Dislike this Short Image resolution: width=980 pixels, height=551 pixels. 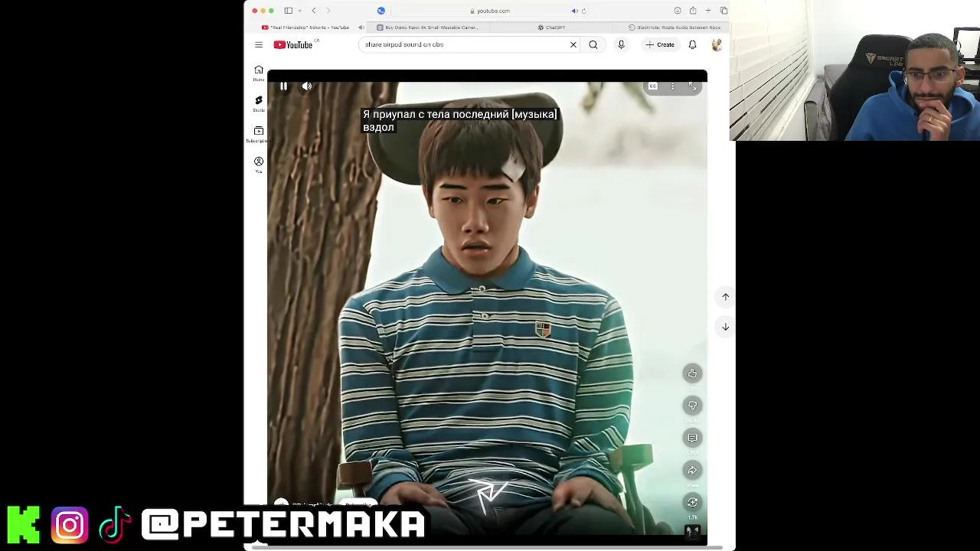tap(692, 406)
